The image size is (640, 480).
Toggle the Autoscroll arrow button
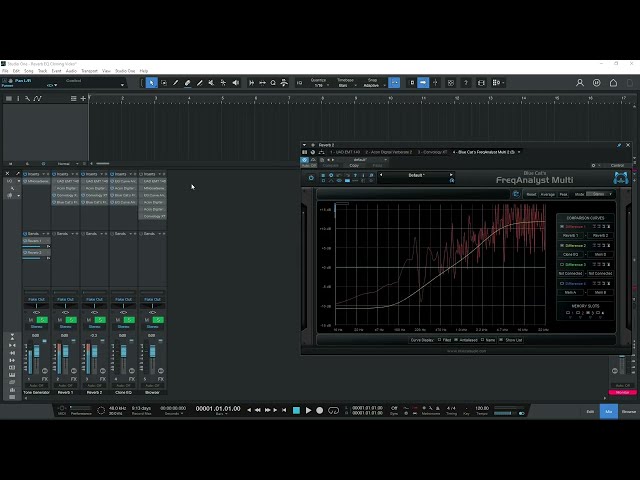click(x=423, y=83)
